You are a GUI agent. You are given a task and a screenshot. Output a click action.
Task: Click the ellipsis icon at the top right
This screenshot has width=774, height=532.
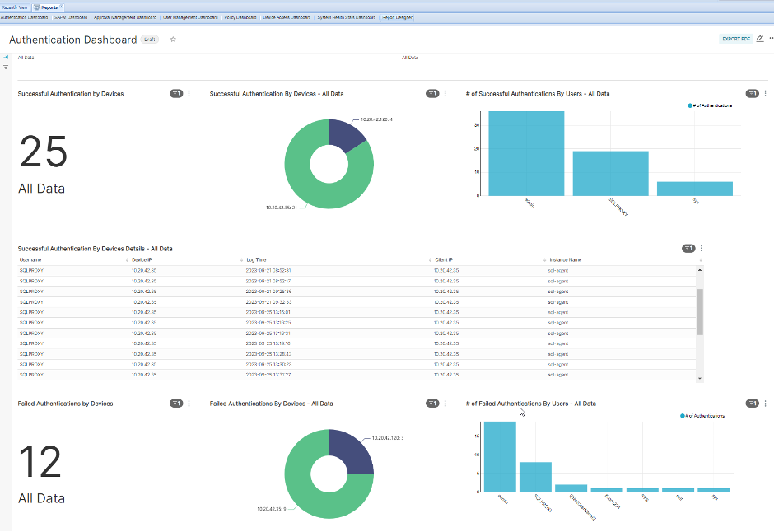pos(770,38)
